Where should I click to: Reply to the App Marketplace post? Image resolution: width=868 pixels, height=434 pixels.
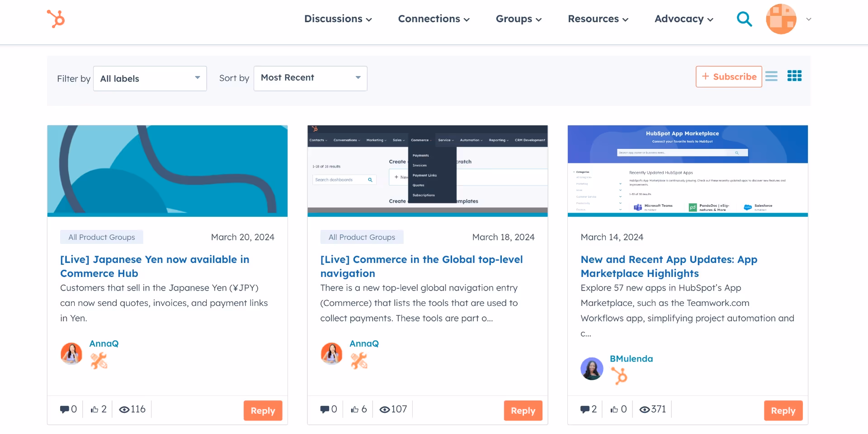point(783,410)
